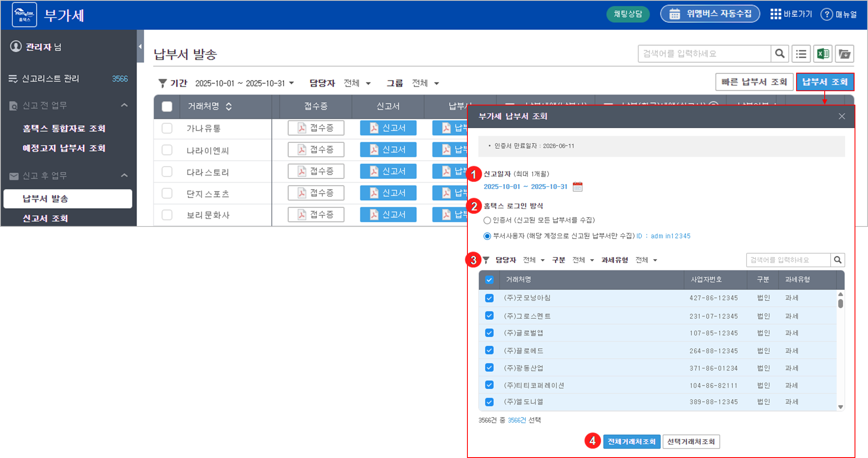Open 다라스토리 신고서 PDF
The width and height of the screenshot is (868, 458).
coord(388,171)
